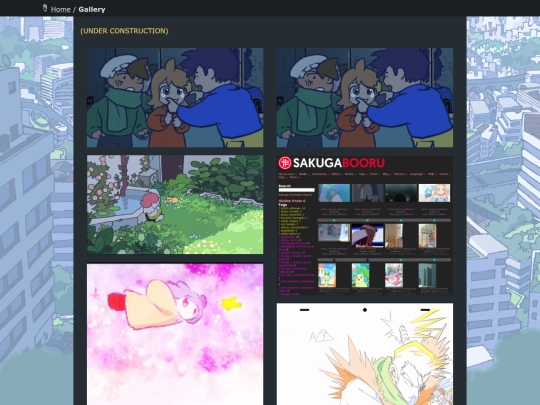The height and width of the screenshot is (405, 540).
Task: Open the white-background animation sketch thumbnail
Action: (365, 354)
